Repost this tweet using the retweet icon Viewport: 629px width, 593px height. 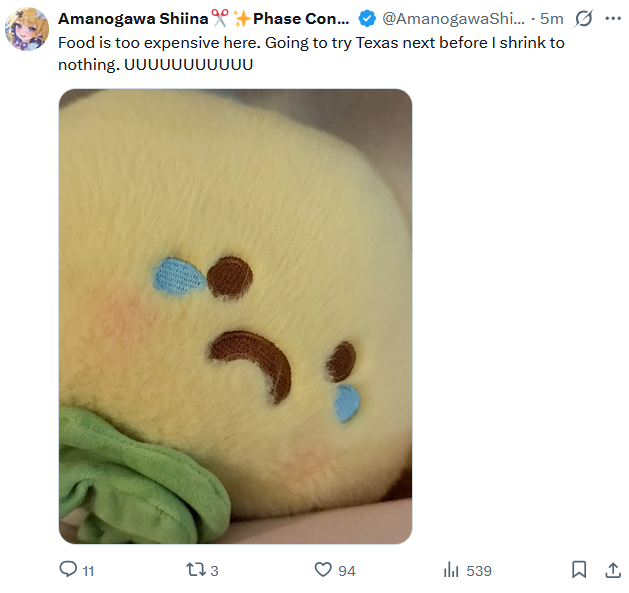[x=196, y=570]
